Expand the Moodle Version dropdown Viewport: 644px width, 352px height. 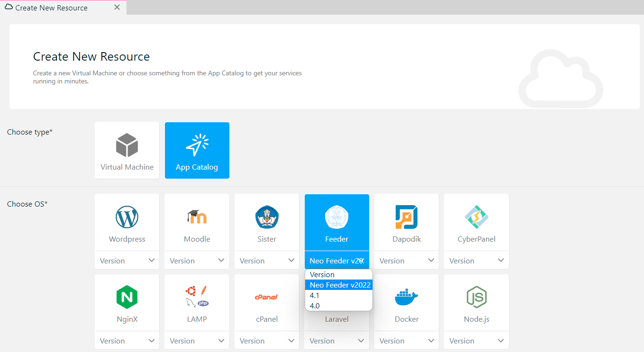click(197, 261)
